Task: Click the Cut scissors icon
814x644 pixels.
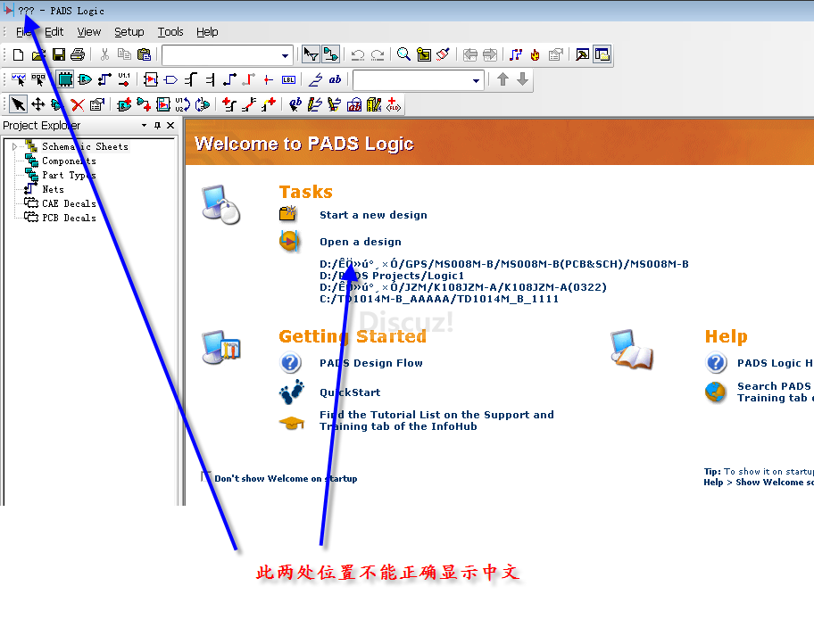Action: coord(104,54)
